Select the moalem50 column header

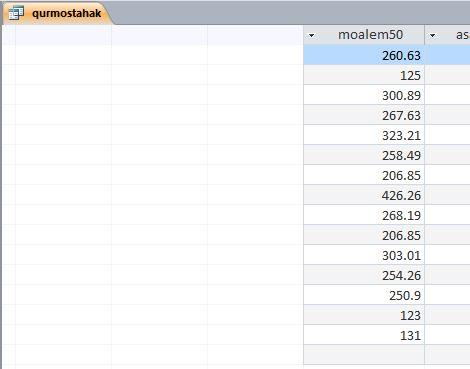click(364, 35)
